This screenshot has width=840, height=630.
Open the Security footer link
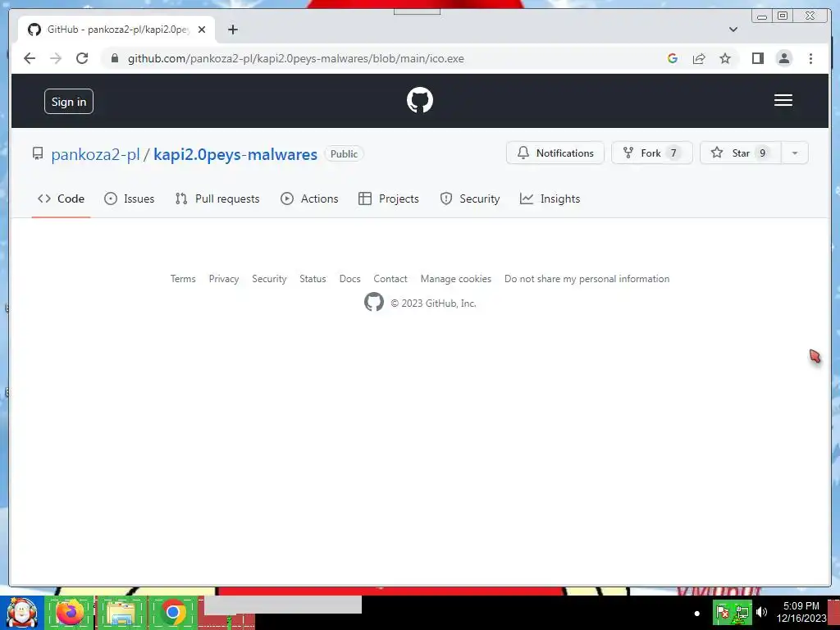pyautogui.click(x=269, y=279)
